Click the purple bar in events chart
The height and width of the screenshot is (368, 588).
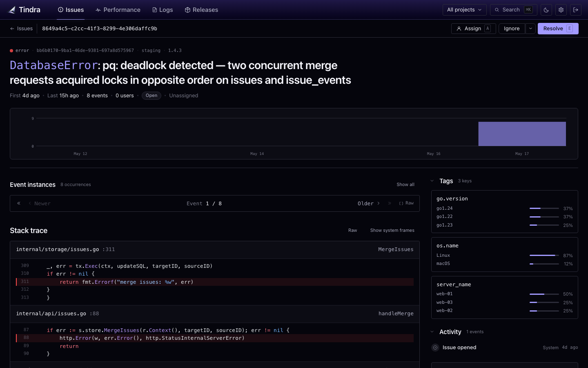coord(522,134)
